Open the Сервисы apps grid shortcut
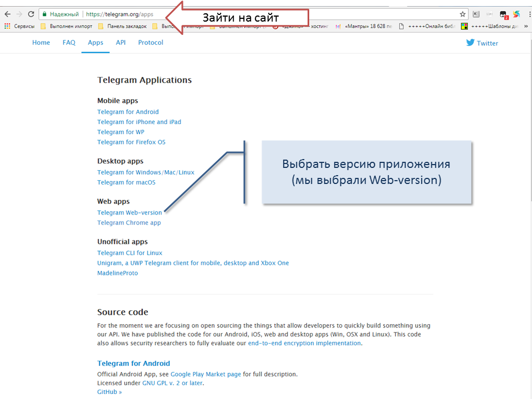 (x=7, y=26)
